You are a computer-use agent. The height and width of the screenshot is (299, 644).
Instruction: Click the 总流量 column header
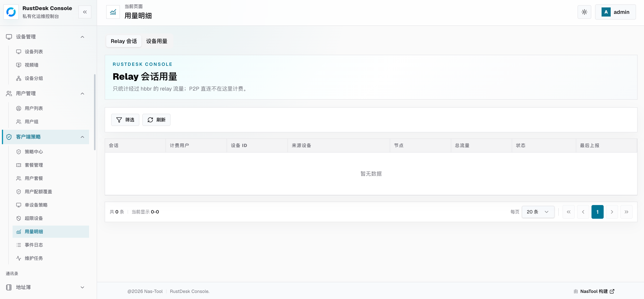click(x=481, y=145)
